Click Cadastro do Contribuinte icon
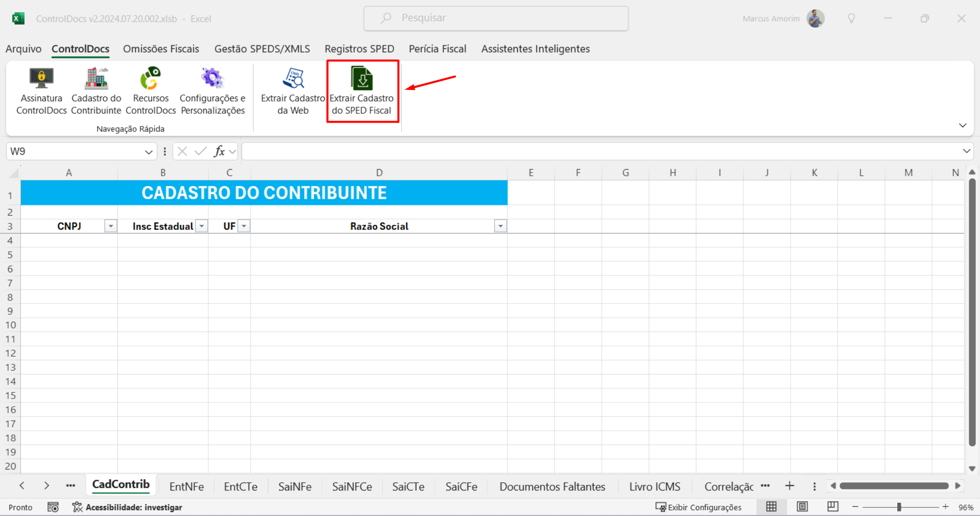Image resolution: width=980 pixels, height=516 pixels. pos(96,79)
